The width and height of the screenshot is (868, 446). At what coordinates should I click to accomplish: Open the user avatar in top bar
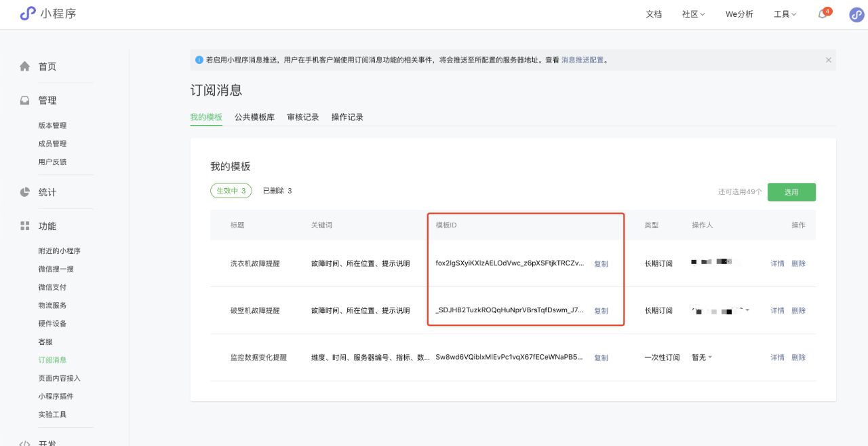tap(856, 15)
